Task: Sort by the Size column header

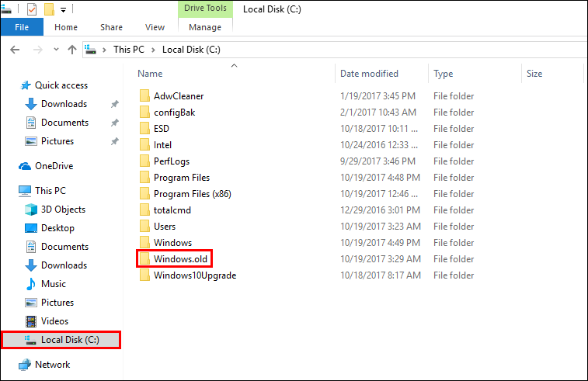Action: 534,74
